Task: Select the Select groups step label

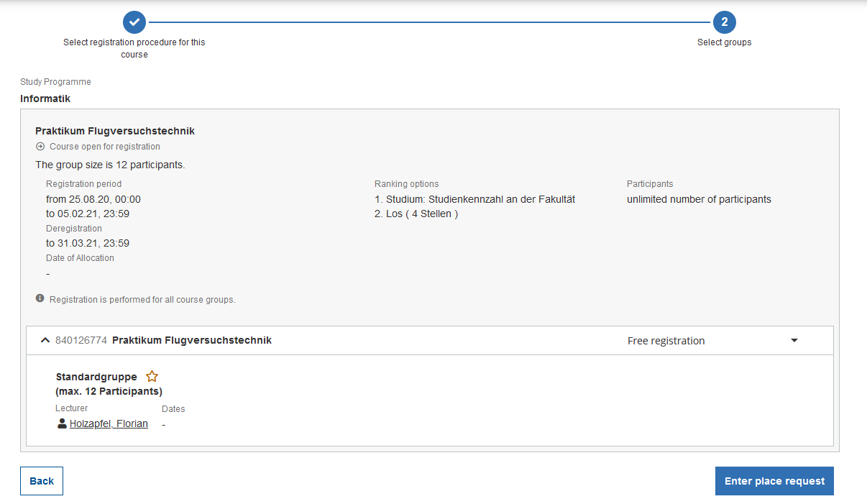Action: [724, 42]
